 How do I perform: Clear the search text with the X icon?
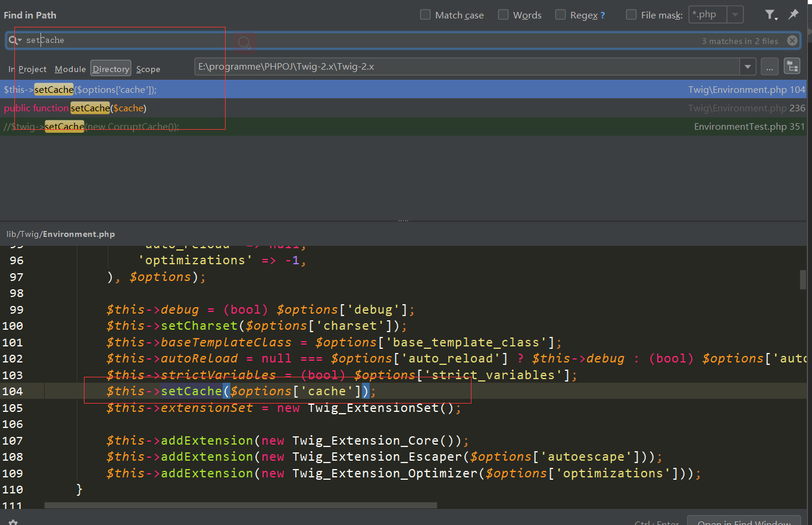792,40
